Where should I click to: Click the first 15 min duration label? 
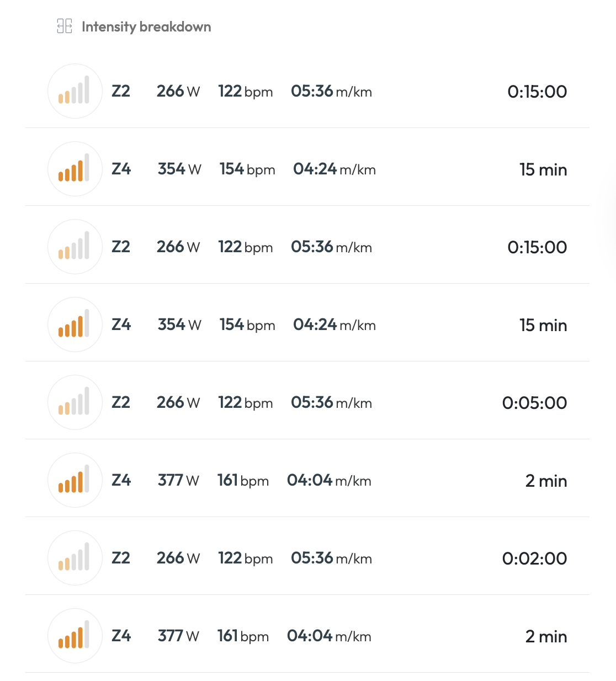543,169
